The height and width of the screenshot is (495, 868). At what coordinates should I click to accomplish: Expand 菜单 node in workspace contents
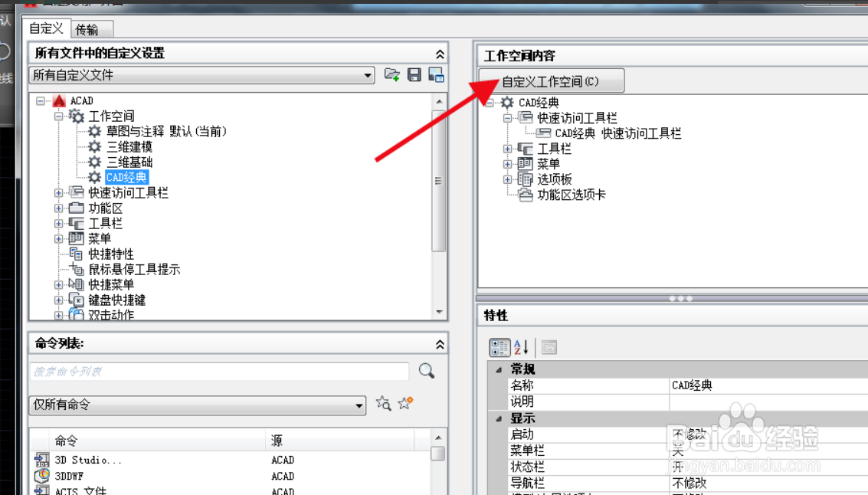(507, 164)
